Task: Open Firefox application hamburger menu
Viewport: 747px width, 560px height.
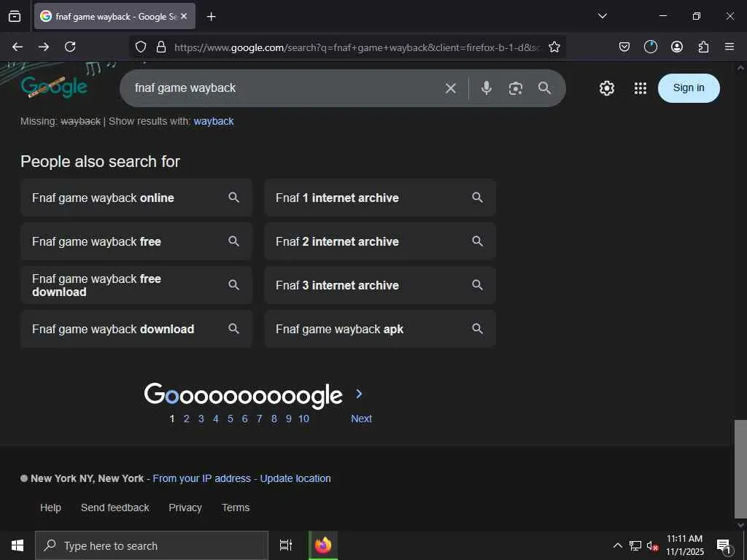Action: tap(729, 47)
